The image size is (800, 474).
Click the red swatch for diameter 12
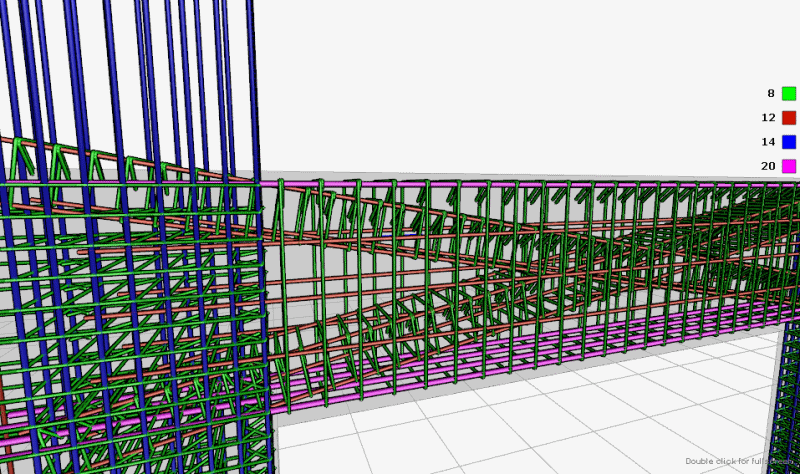pos(789,118)
